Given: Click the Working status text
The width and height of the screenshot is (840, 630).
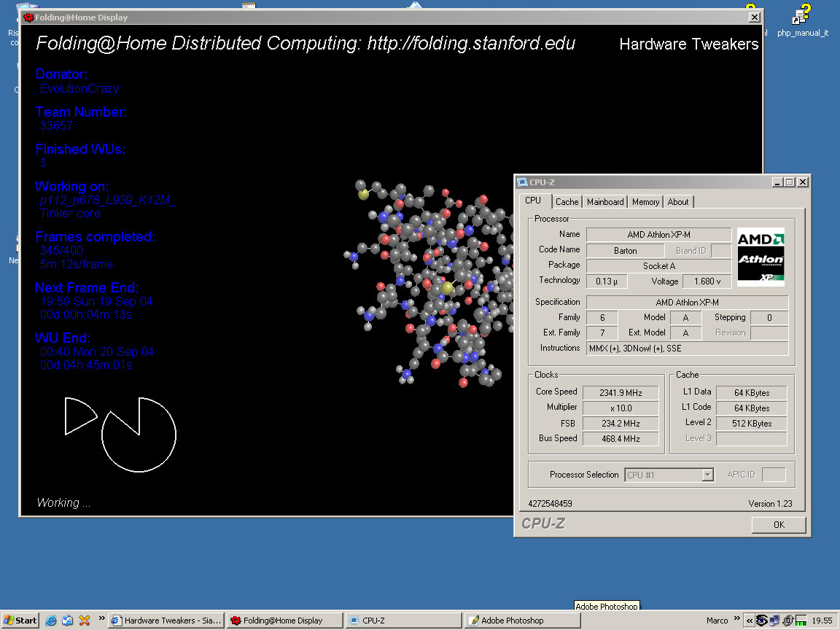Looking at the screenshot, I should [63, 502].
